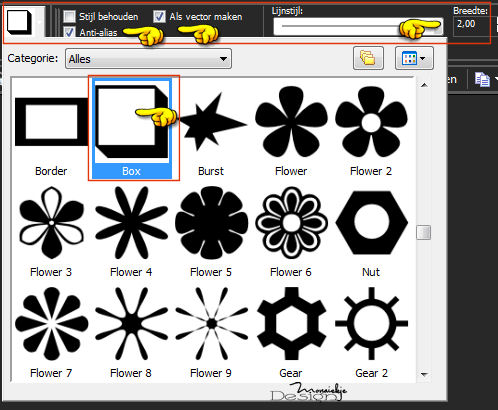Choose the Box preset shape
The width and height of the screenshot is (498, 410).
(132, 128)
